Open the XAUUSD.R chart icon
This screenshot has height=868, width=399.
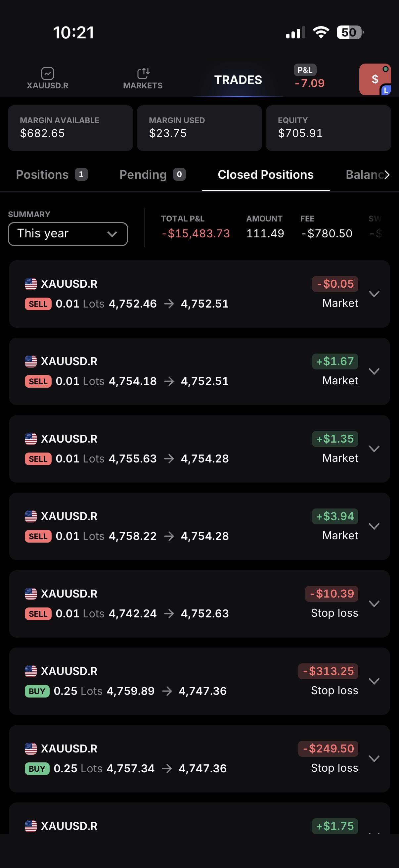(x=47, y=73)
